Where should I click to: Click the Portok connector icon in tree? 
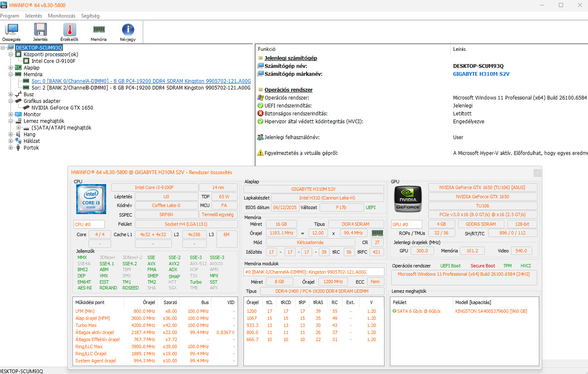point(18,147)
